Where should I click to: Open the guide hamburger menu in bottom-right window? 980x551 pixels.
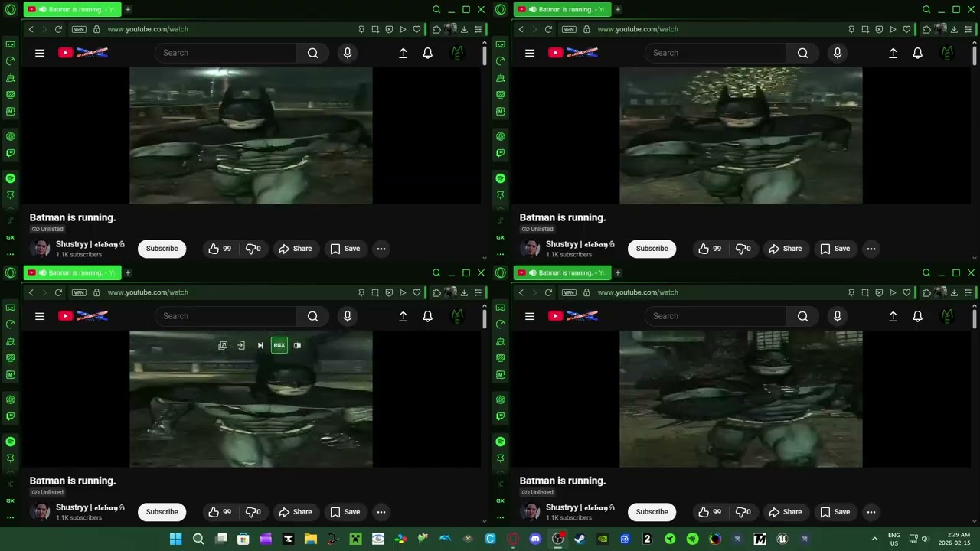coord(530,316)
